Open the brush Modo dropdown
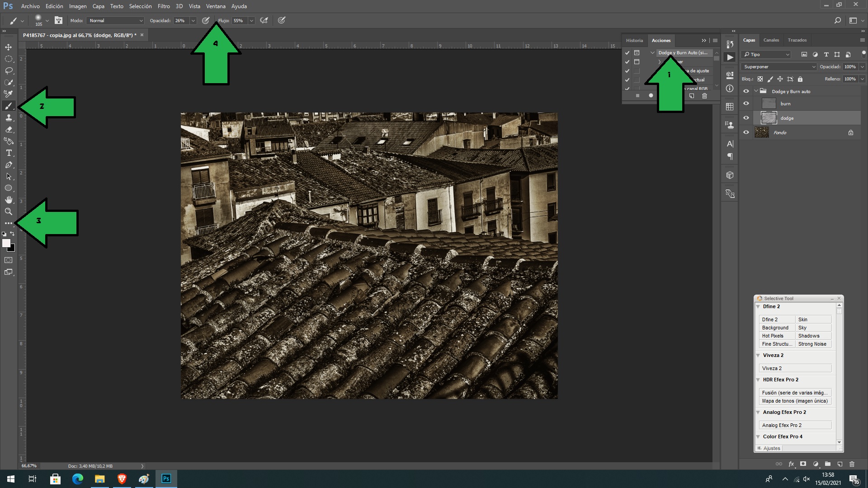The width and height of the screenshot is (868, 488). (x=116, y=20)
